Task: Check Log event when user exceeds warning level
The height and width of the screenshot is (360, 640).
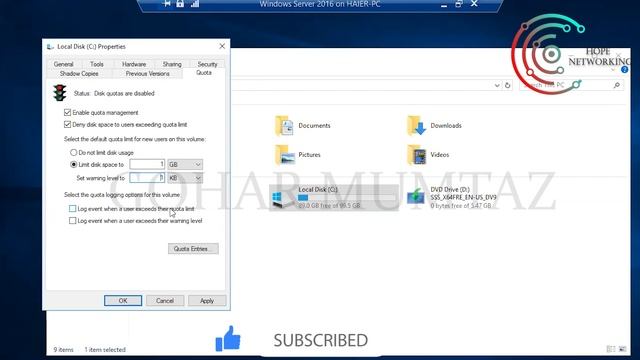Action: [72, 221]
